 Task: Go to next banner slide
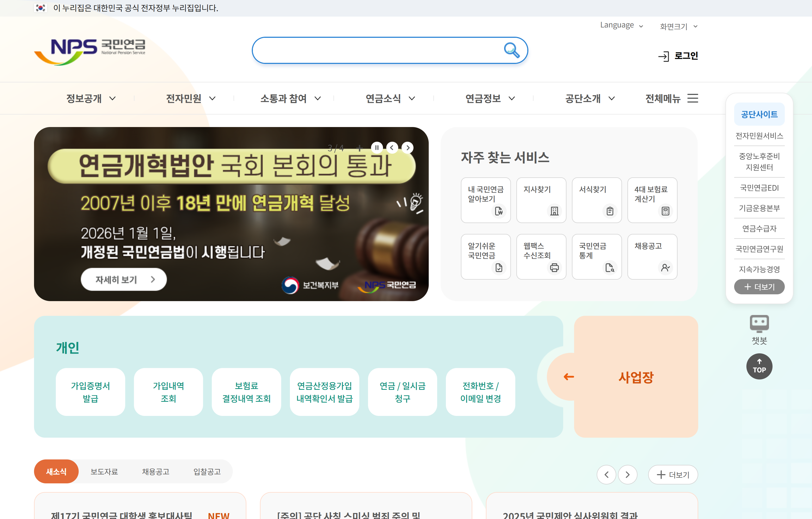[408, 148]
